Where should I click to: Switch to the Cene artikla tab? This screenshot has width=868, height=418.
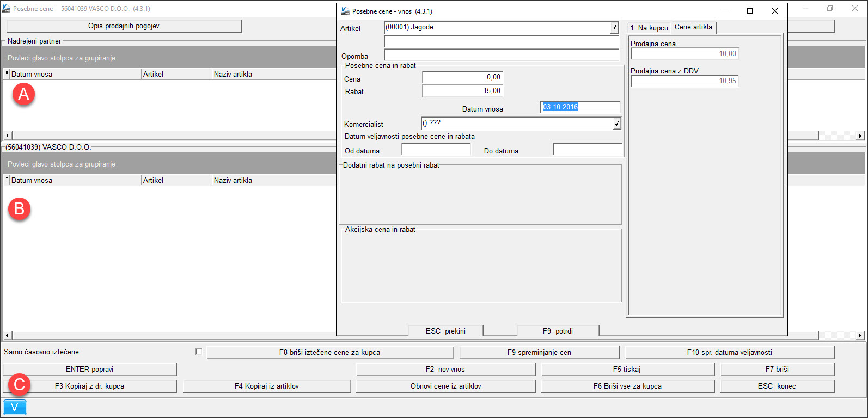point(693,27)
